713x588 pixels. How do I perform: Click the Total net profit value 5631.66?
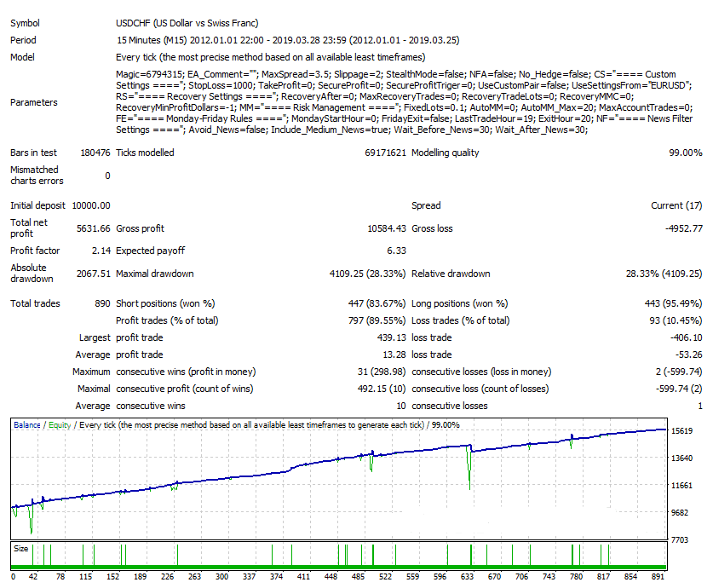(95, 228)
